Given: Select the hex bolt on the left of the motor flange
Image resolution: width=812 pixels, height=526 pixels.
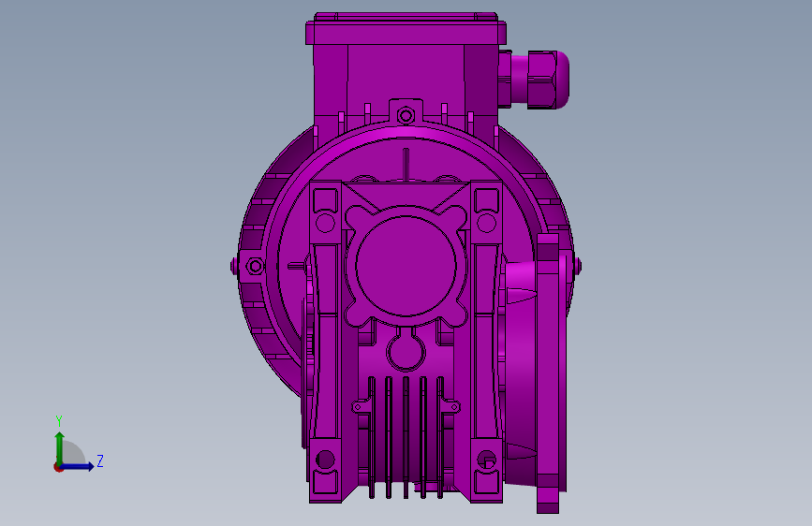Looking at the screenshot, I should 255,267.
